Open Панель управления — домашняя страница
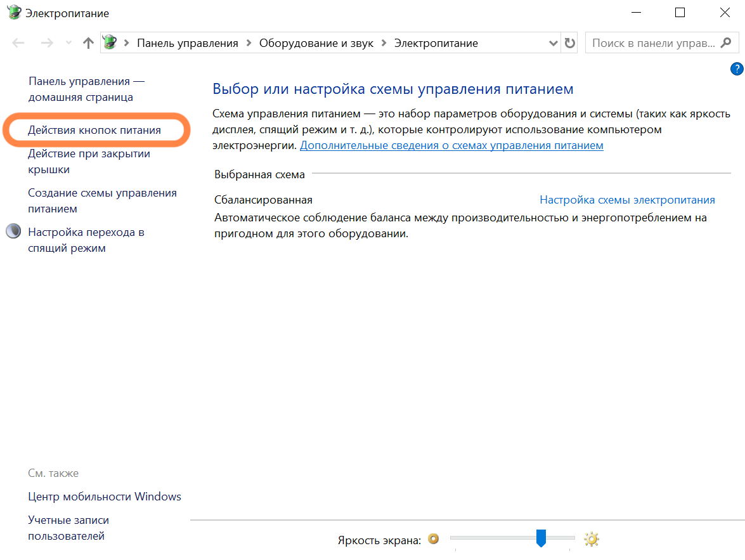 pos(86,89)
